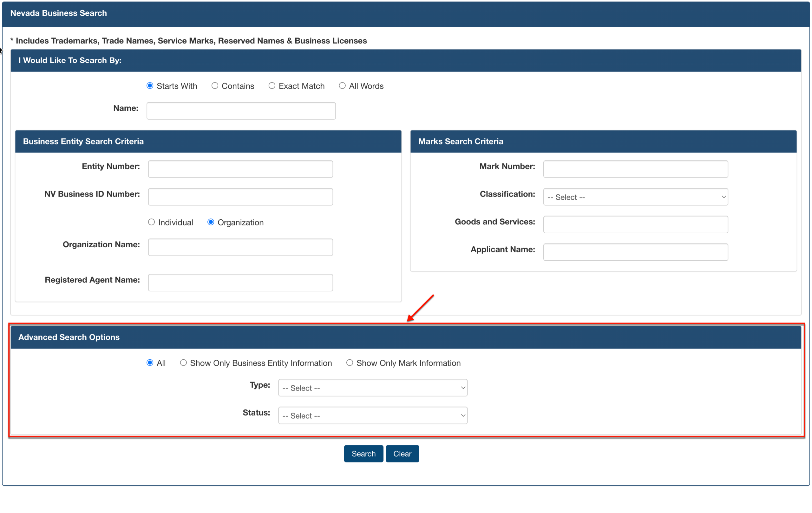Choose the Organization radio button
812x513 pixels.
tap(211, 222)
